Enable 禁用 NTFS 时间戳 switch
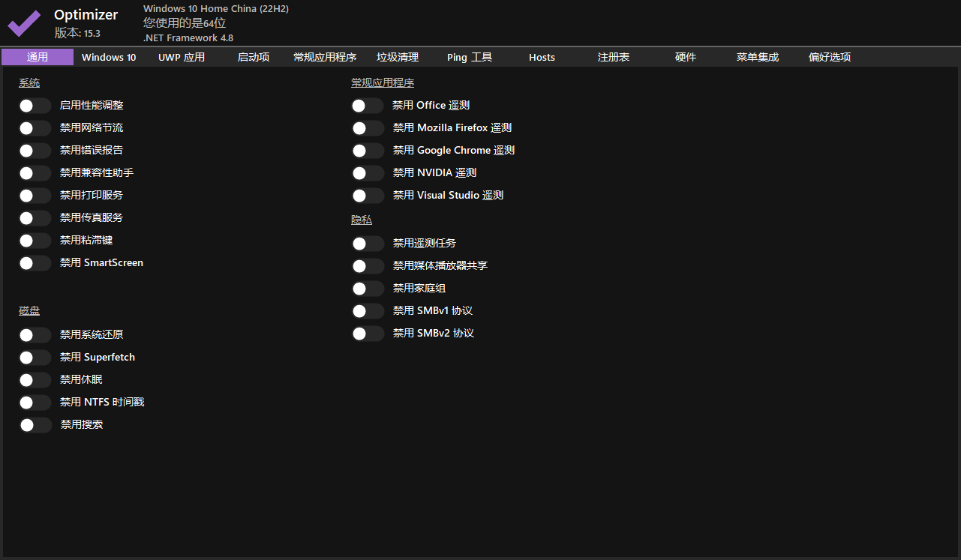Viewport: 961px width, 560px height. pyautogui.click(x=35, y=403)
